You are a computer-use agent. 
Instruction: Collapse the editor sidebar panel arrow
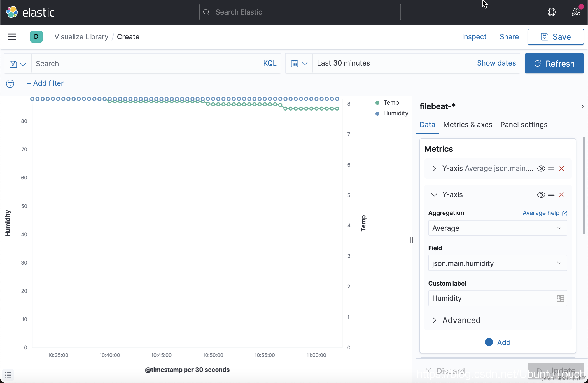pyautogui.click(x=580, y=106)
